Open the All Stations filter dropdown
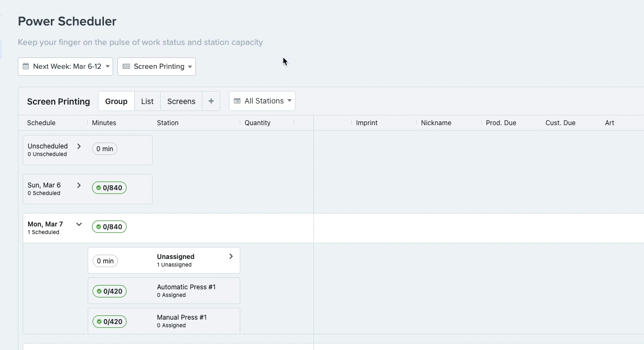This screenshot has height=350, width=644. (x=262, y=101)
